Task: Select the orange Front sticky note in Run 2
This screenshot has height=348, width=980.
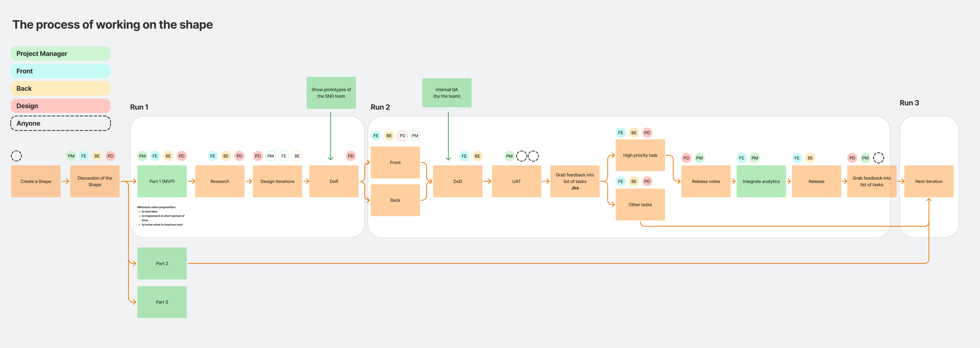Action: pyautogui.click(x=395, y=162)
